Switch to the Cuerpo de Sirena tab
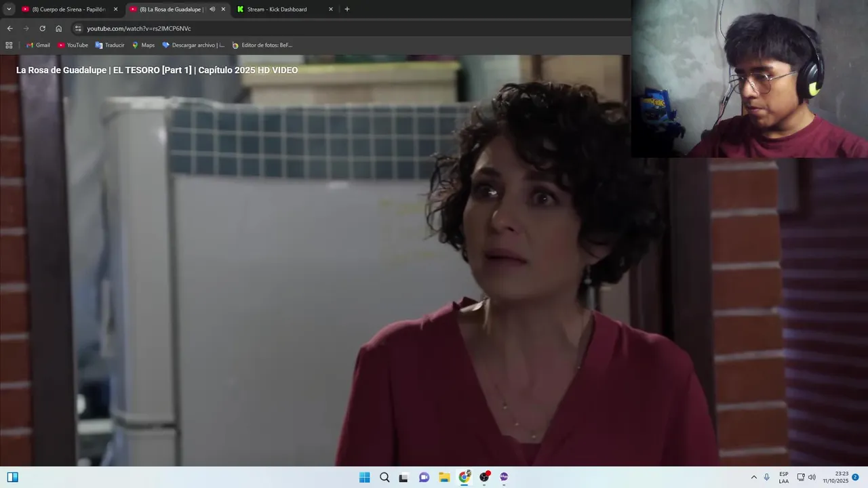Screen dimensions: 868x488 pos(68,9)
